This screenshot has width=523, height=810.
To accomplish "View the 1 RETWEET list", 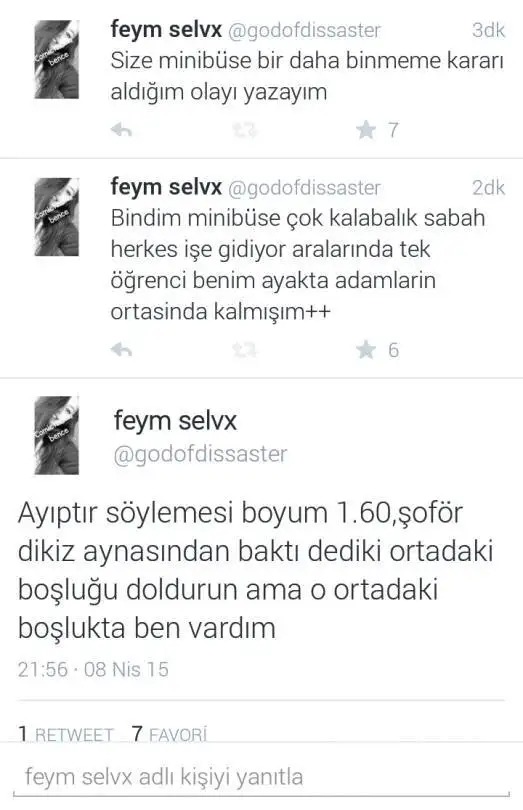I will [66, 734].
